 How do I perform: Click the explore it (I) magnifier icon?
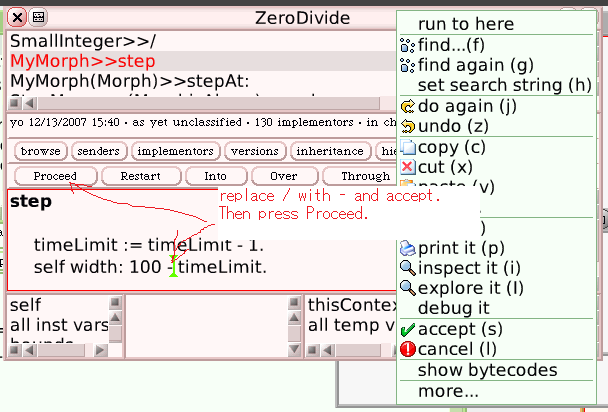[x=407, y=288]
